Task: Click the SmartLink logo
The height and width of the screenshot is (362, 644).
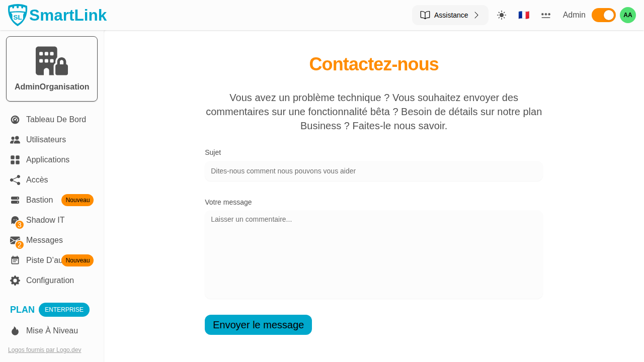Action: click(x=56, y=15)
